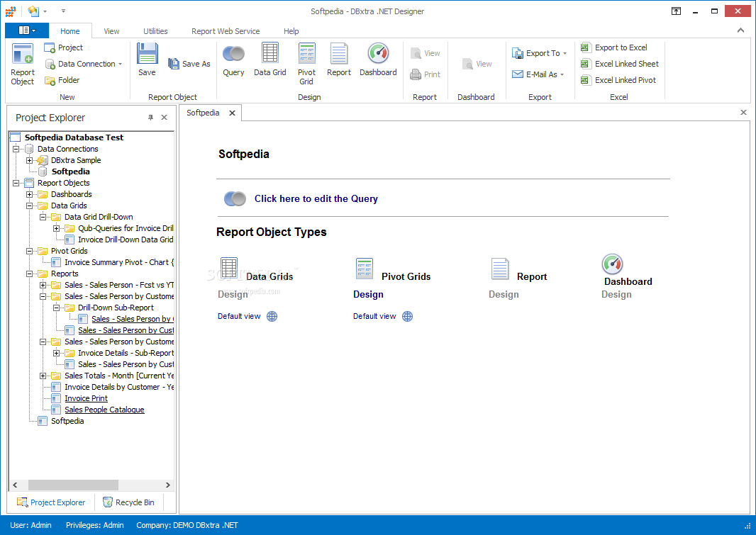Open quick access toolbar customize arrow
The width and height of the screenshot is (756, 535).
pyautogui.click(x=63, y=11)
